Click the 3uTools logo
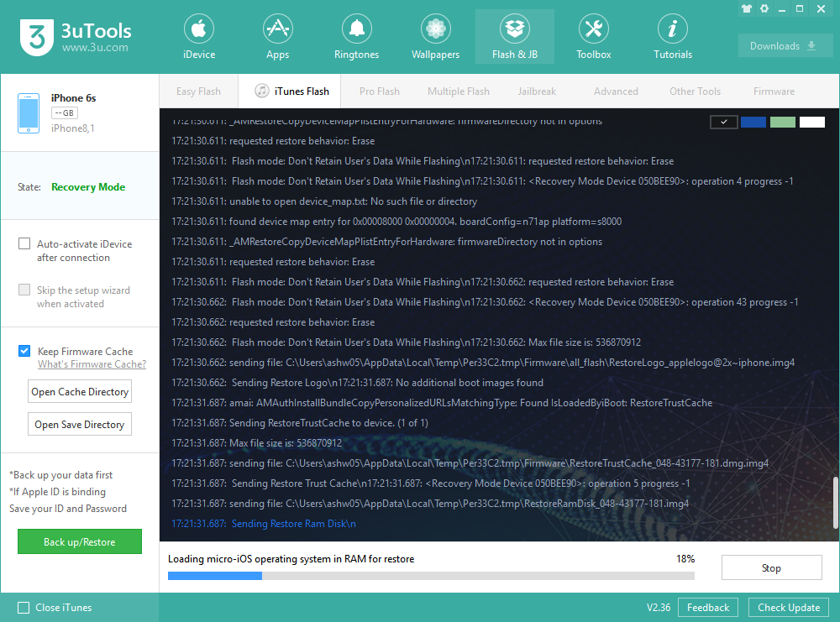840x622 pixels. click(37, 37)
